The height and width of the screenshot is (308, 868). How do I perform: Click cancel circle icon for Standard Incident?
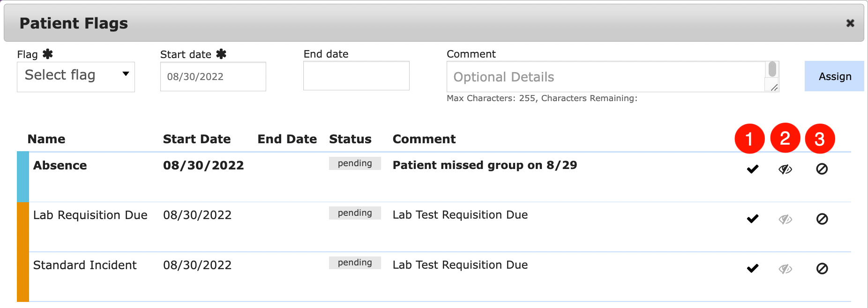(822, 268)
